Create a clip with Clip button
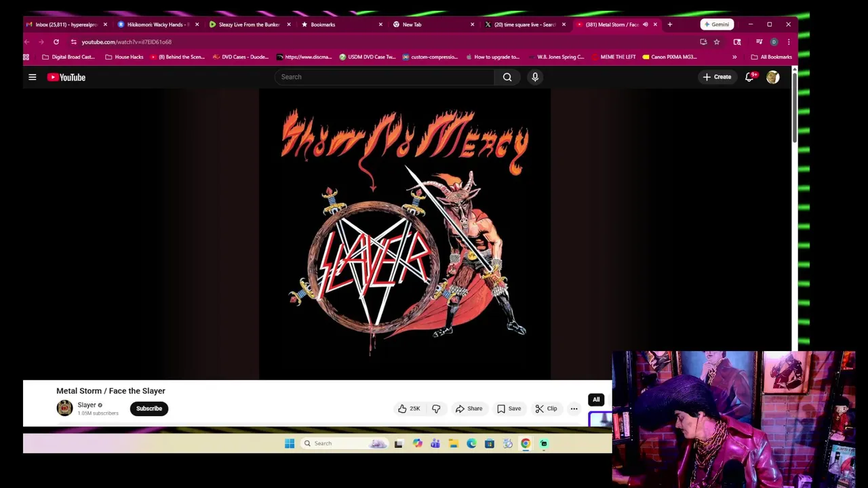 point(546,409)
